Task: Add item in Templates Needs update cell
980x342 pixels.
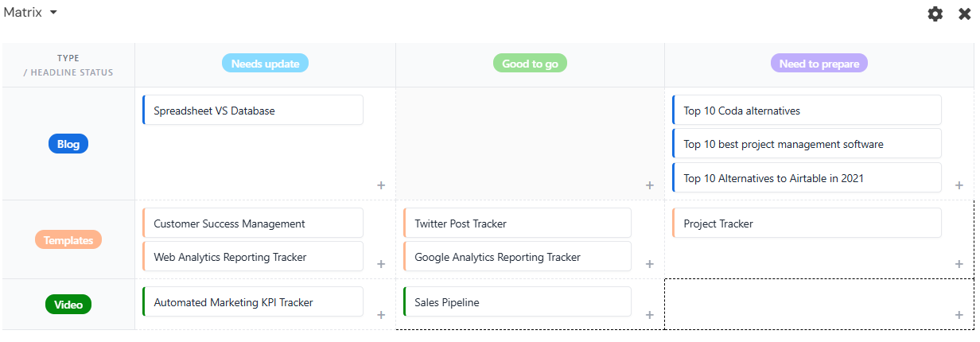Action: coord(381,264)
